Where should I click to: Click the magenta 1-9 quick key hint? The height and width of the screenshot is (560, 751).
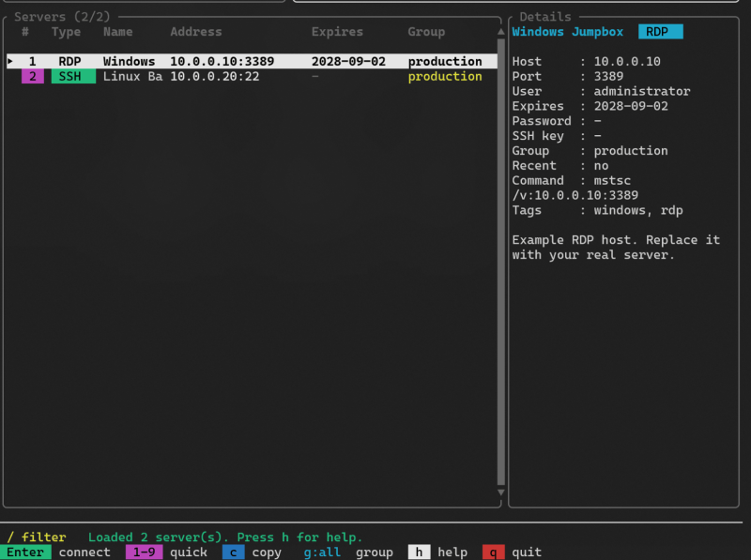pos(145,552)
